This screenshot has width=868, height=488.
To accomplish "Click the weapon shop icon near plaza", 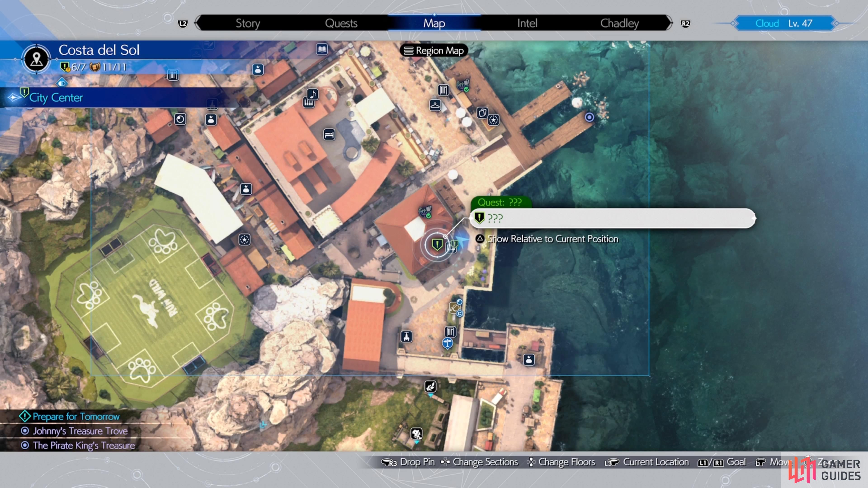I will tap(406, 336).
